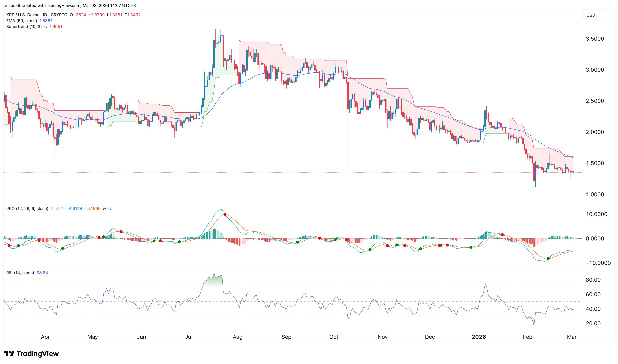Click the 2026 marker on the time axis

[479, 337]
